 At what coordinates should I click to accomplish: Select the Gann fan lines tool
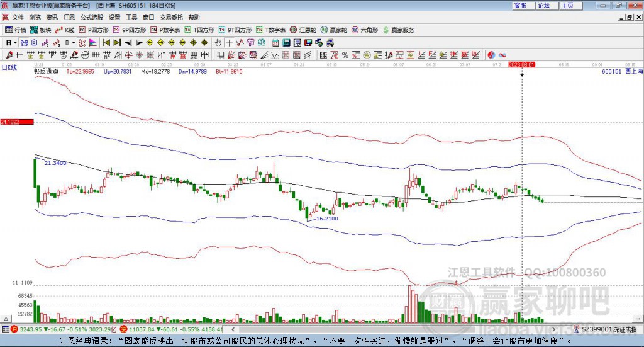coord(231,55)
